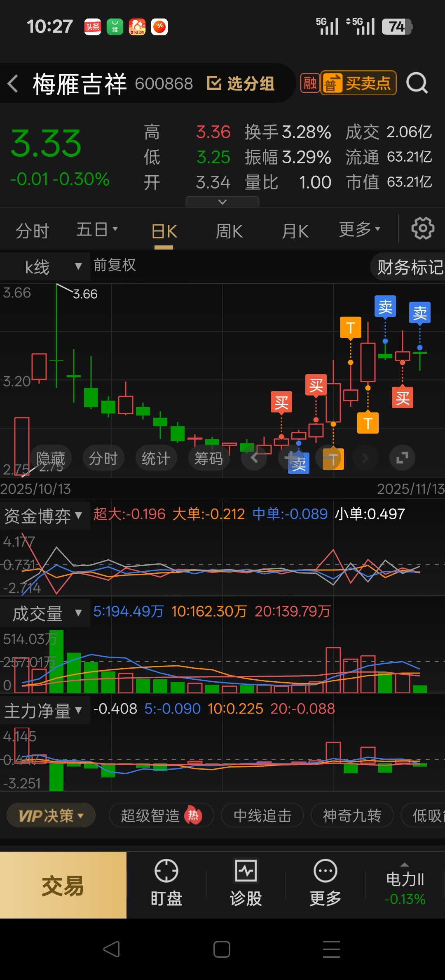The image size is (445, 980).
Task: Tap the 超大:-0.196 value
Action: (129, 514)
